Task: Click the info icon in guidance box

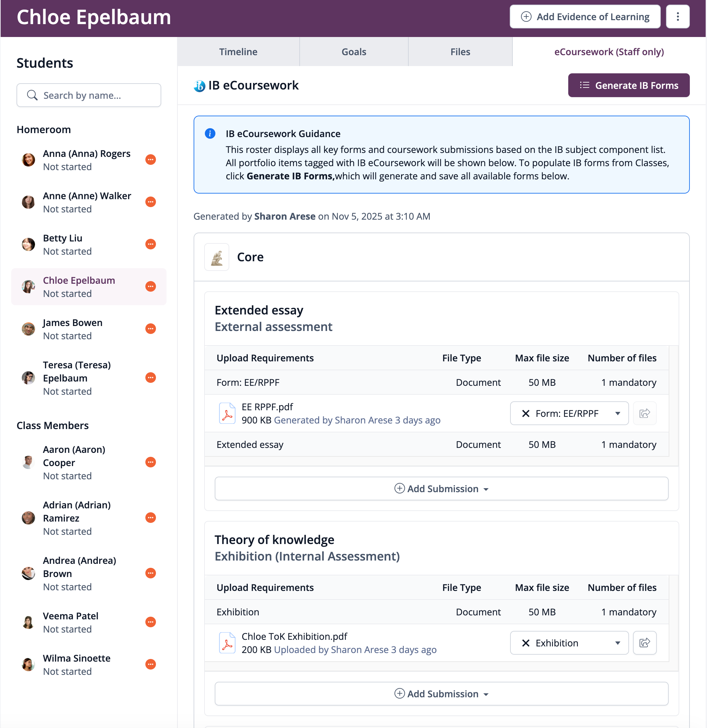Action: pyautogui.click(x=210, y=134)
